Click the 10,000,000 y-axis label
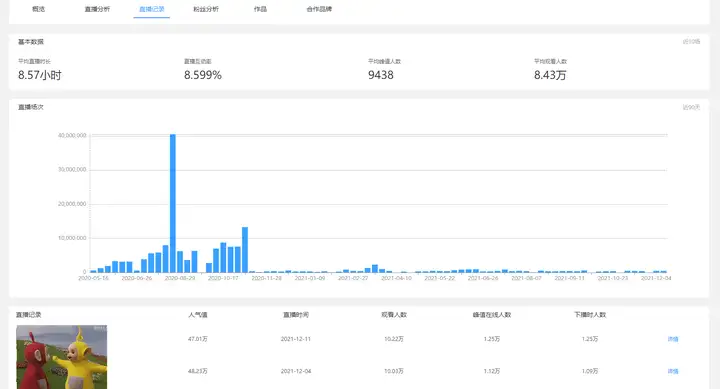 tap(72, 238)
